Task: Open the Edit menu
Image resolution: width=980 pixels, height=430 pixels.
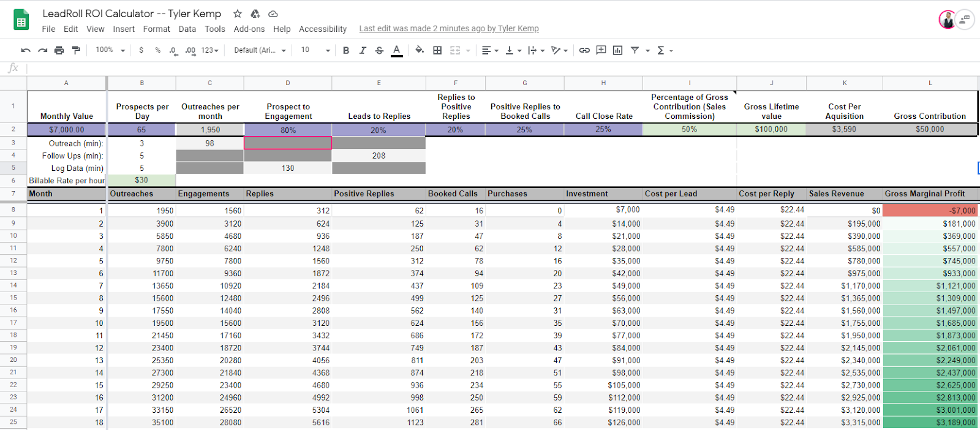Action: (x=70, y=29)
